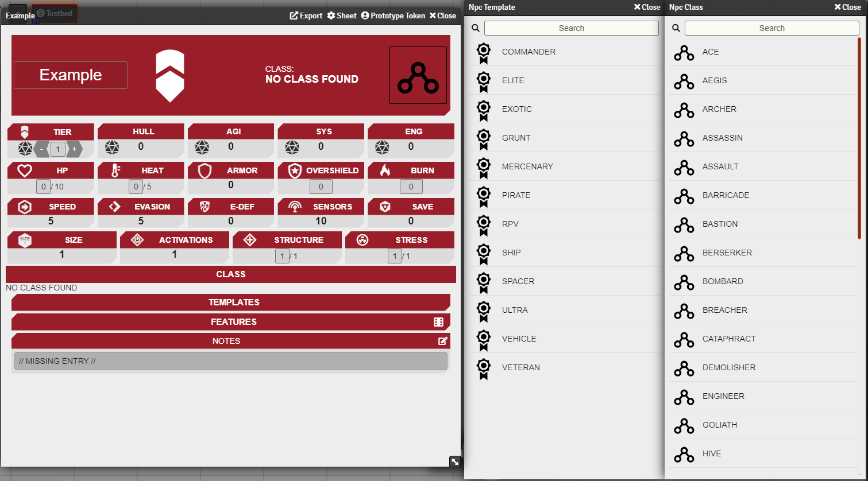Select the GOLIATH class

763,425
